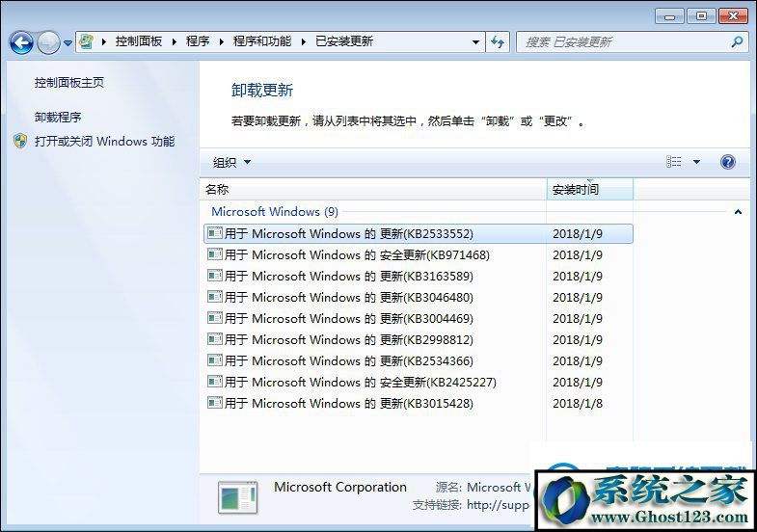Sort by the 安装时间 column header
Image resolution: width=757 pixels, height=532 pixels.
pos(589,190)
